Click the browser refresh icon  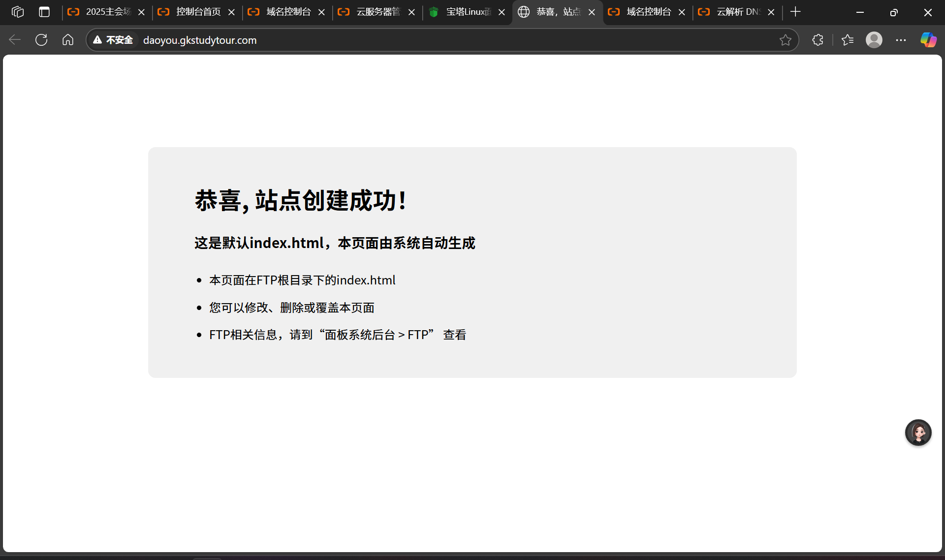tap(41, 40)
